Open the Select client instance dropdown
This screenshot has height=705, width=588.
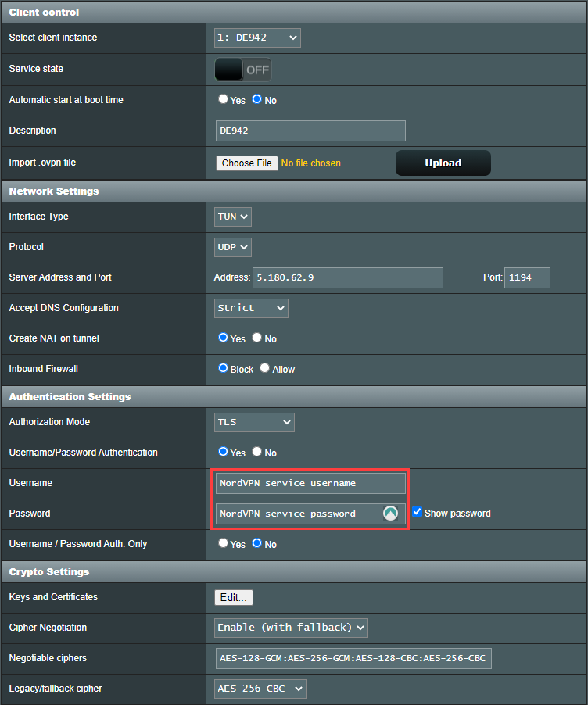click(x=257, y=38)
